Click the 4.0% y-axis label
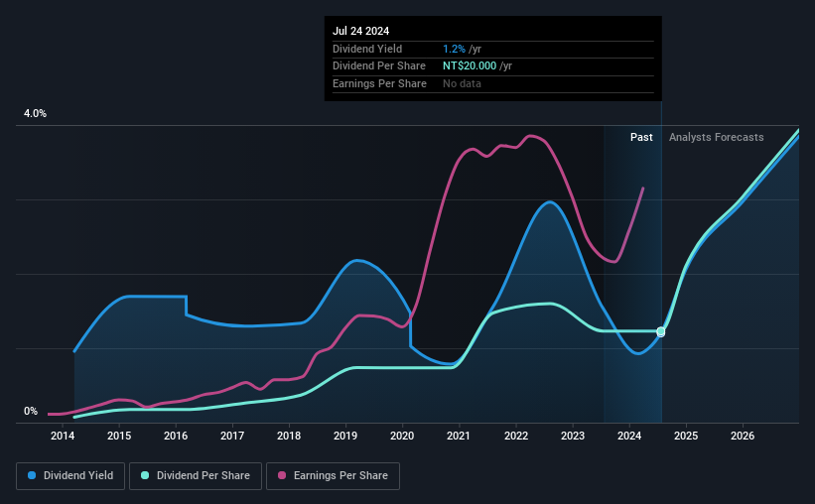The width and height of the screenshot is (815, 504). 35,113
